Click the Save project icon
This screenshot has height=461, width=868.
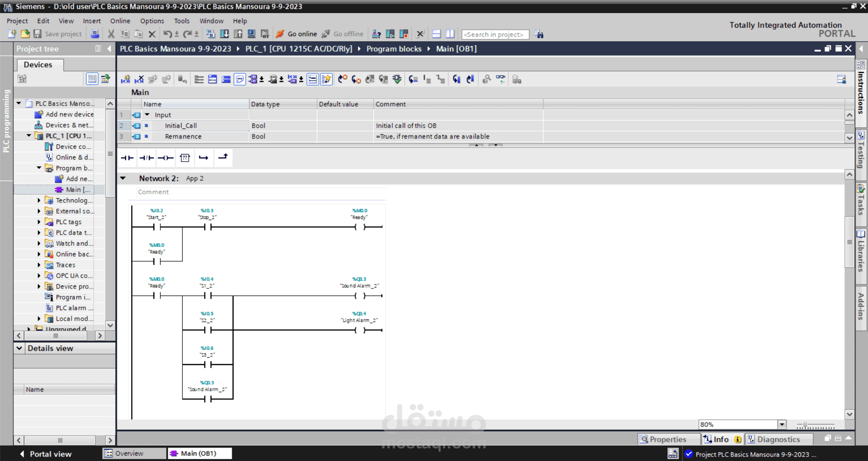tap(38, 34)
